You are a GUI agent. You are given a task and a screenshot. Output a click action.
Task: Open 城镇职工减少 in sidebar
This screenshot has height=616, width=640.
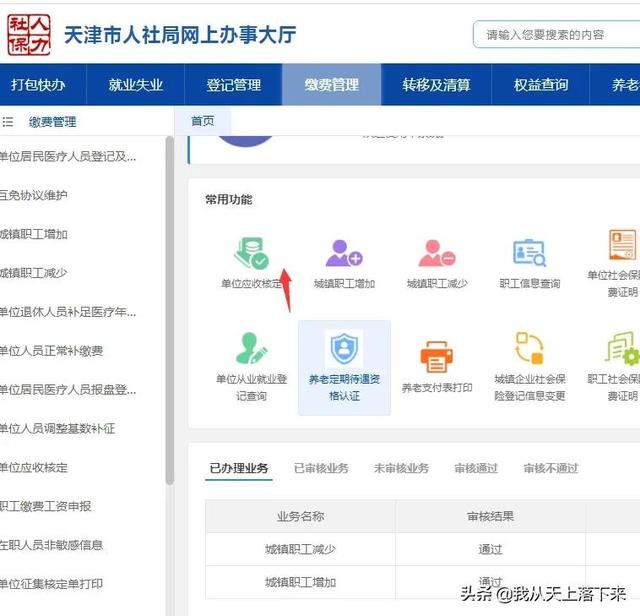pos(33,273)
